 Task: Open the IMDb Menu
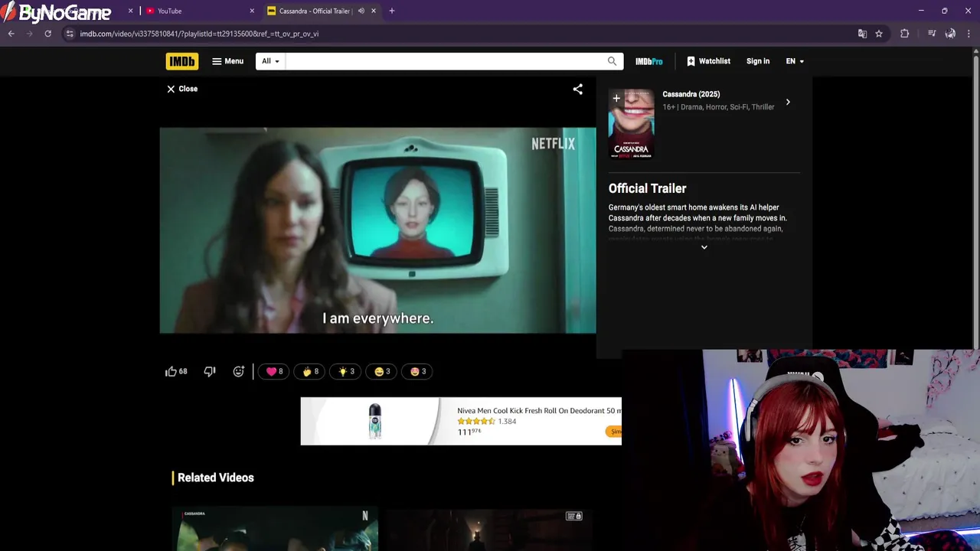pos(227,61)
